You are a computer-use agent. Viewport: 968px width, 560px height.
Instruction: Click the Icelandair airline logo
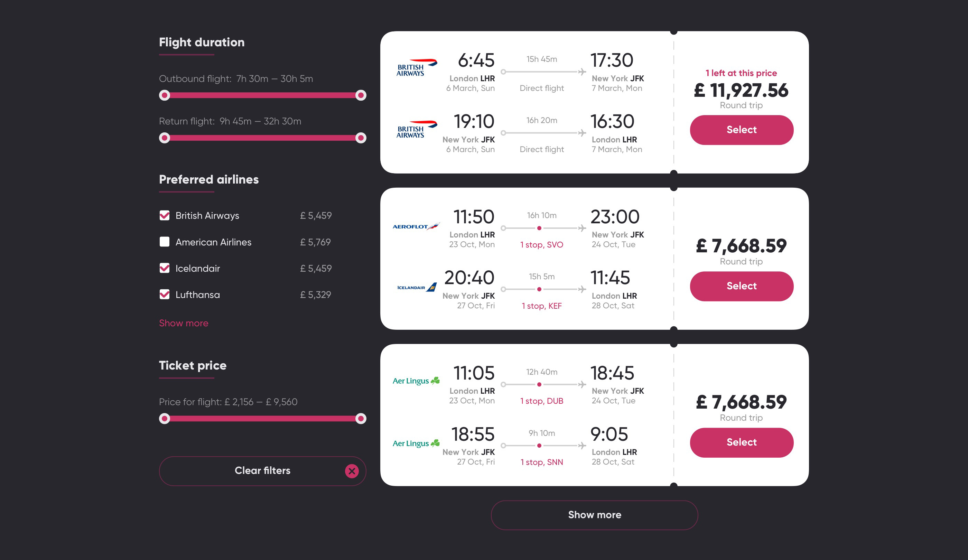(416, 287)
